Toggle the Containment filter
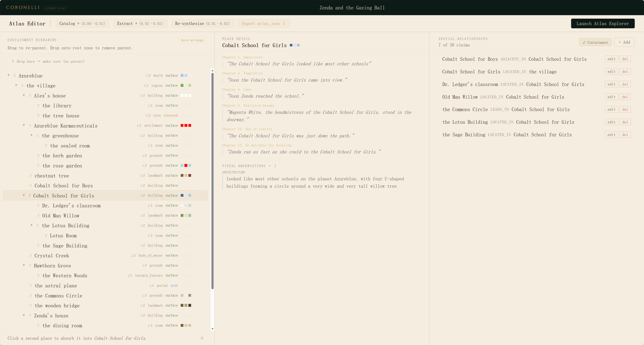The width and height of the screenshot is (644, 345). [x=595, y=42]
